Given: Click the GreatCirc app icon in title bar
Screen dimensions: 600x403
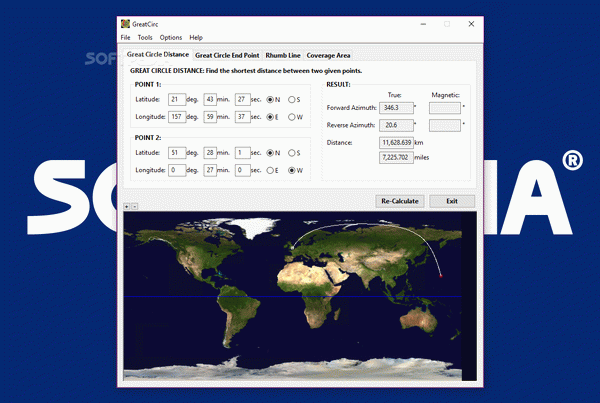Looking at the screenshot, I should [x=125, y=23].
